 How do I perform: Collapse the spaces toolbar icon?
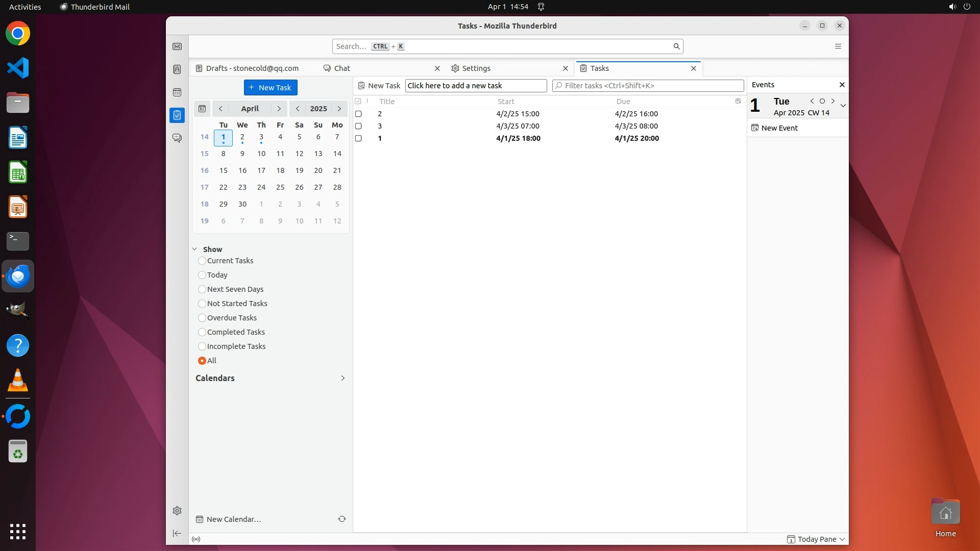click(177, 533)
